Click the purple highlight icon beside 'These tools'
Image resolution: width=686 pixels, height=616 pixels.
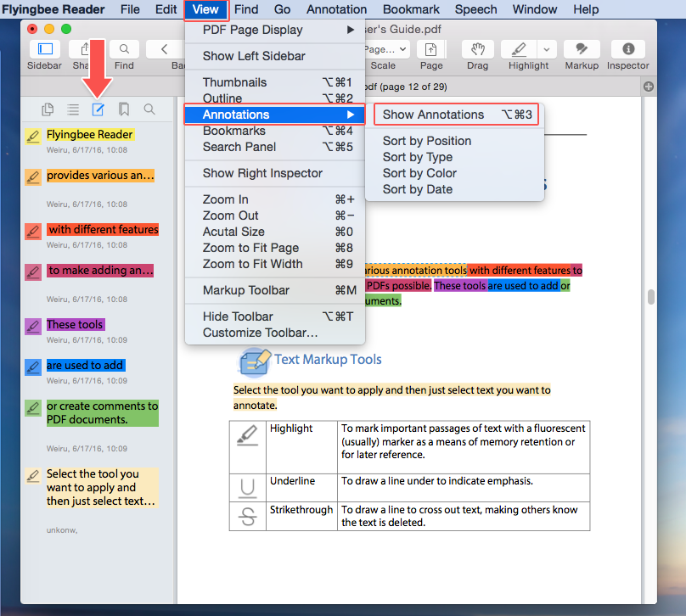(33, 326)
